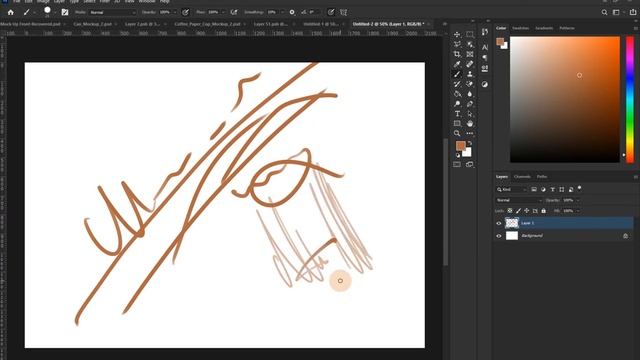Select the Rectangular Marquee tool

click(x=470, y=34)
